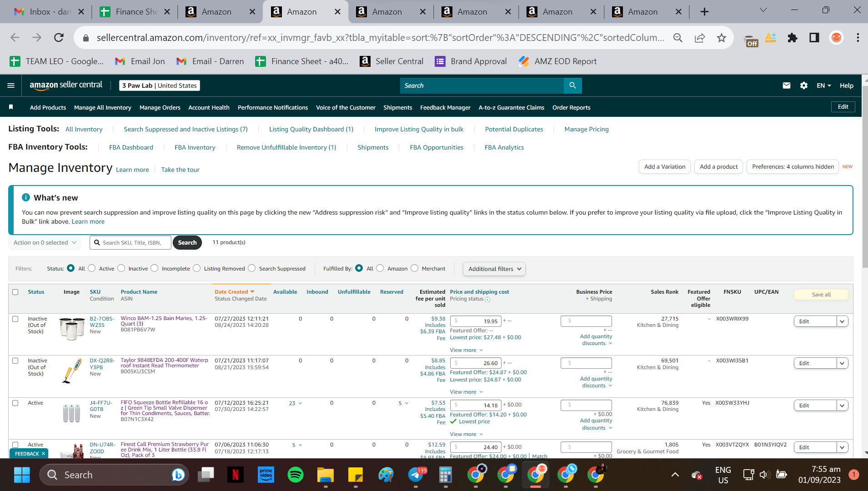The image size is (868, 491).
Task: Open Edit dropdown arrow for Taylor Thermometer
Action: pos(842,363)
